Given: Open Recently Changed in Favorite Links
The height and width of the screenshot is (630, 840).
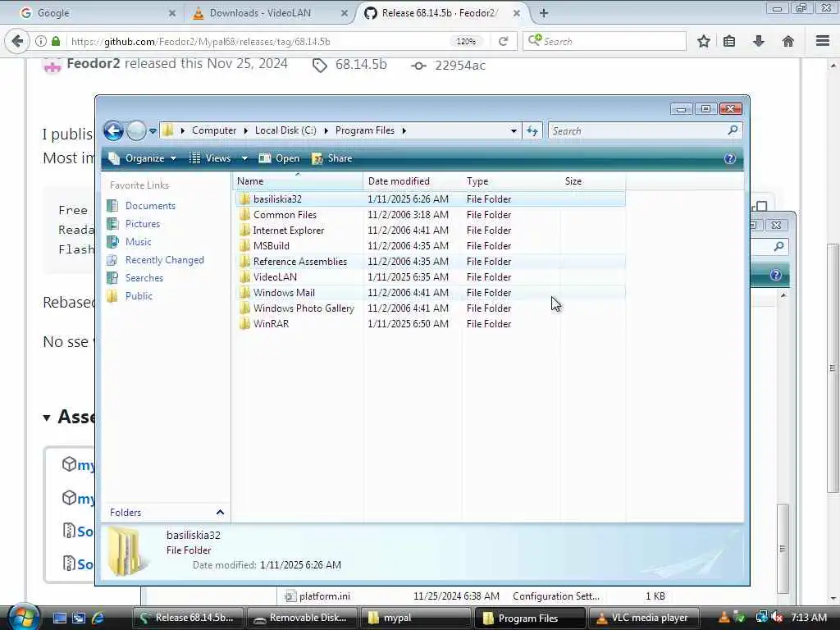Looking at the screenshot, I should tap(164, 260).
